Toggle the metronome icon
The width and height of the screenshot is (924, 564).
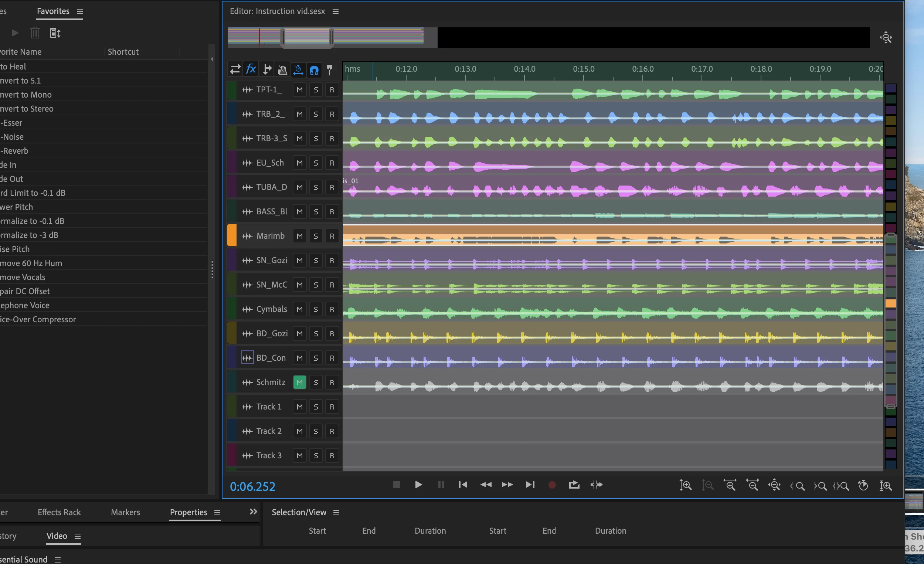click(x=282, y=70)
